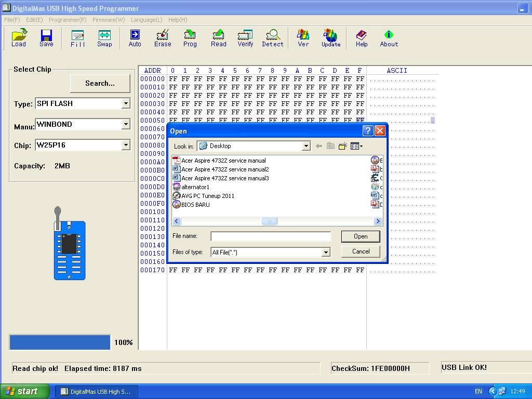Screen dimensions: 532x399
Task: Click the Erase chip icon
Action: tap(163, 37)
